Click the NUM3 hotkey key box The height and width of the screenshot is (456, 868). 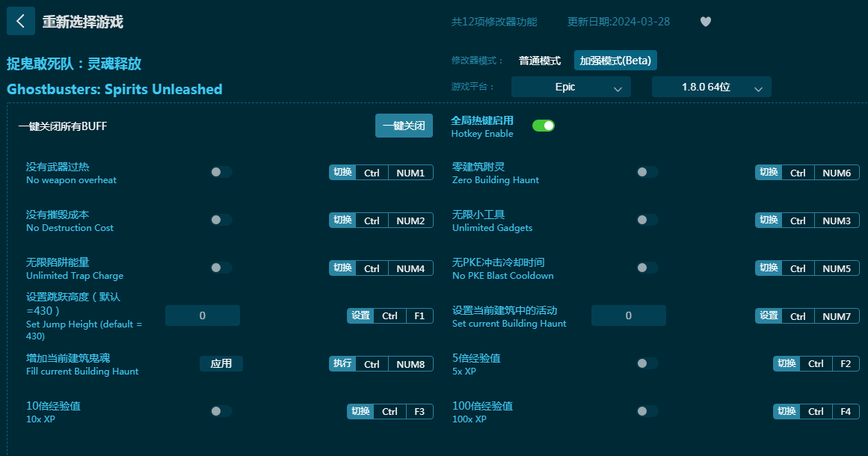pos(837,221)
